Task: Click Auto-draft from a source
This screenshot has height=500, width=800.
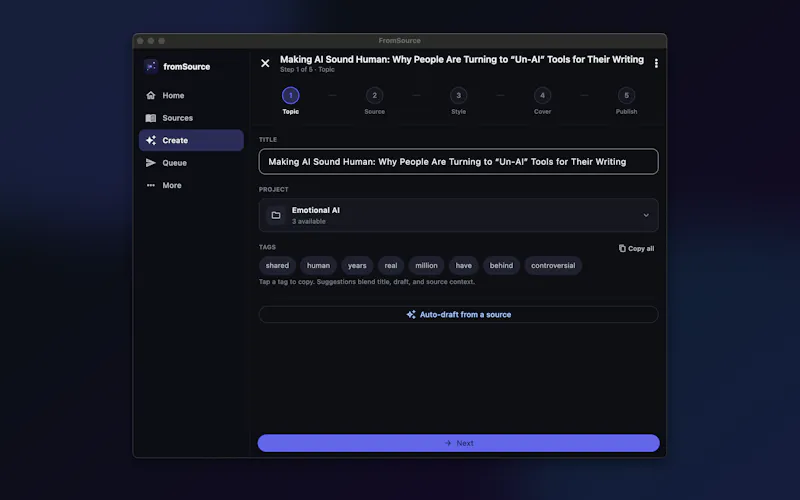Action: 458,314
